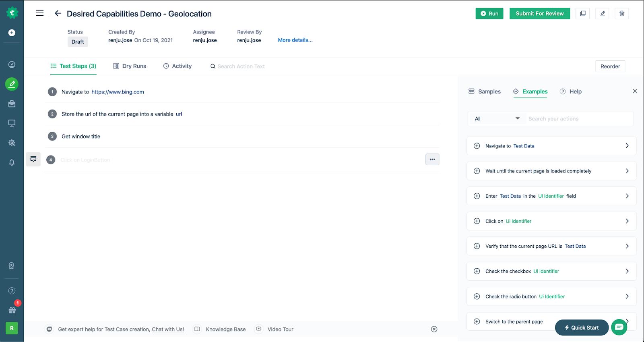Select step 3 'Get window title'

(242, 137)
